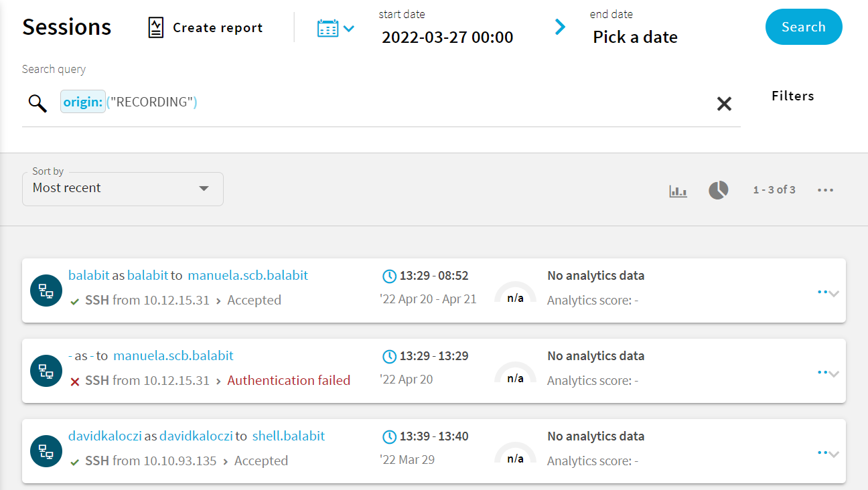Open the Filters panel
This screenshot has width=868, height=490.
tap(793, 96)
